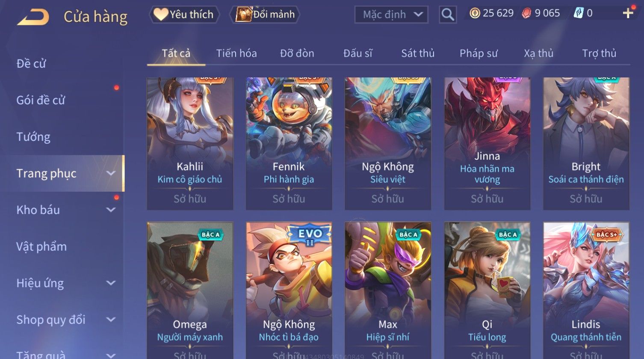
Task: Open Gói đề cử sidebar item
Action: click(x=41, y=100)
